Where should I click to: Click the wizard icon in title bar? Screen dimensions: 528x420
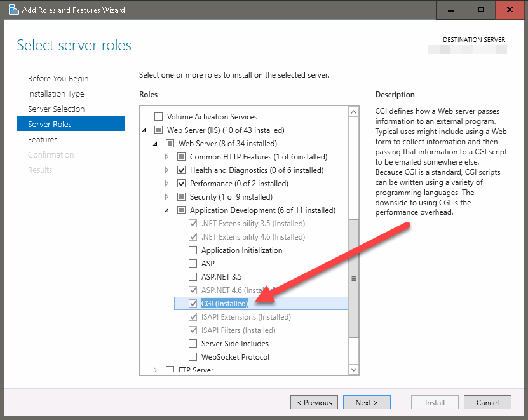click(x=13, y=10)
